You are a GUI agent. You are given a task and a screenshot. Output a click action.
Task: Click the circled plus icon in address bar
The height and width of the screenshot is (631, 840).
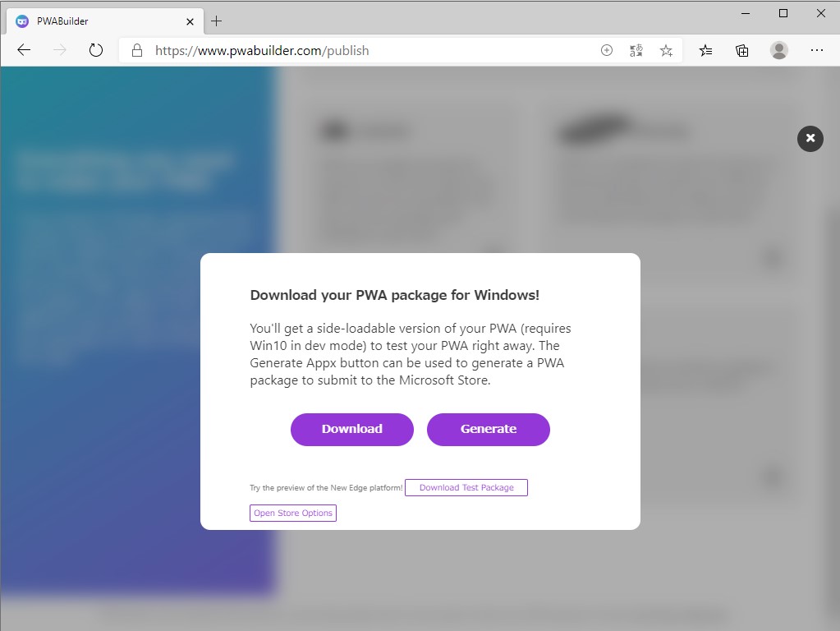(606, 50)
